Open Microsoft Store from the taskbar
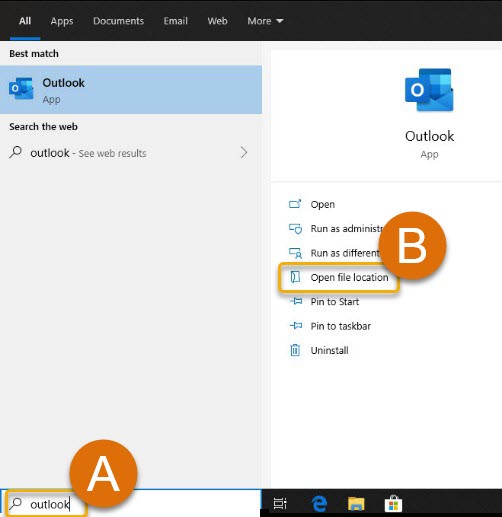Image resolution: width=502 pixels, height=517 pixels. click(x=393, y=503)
